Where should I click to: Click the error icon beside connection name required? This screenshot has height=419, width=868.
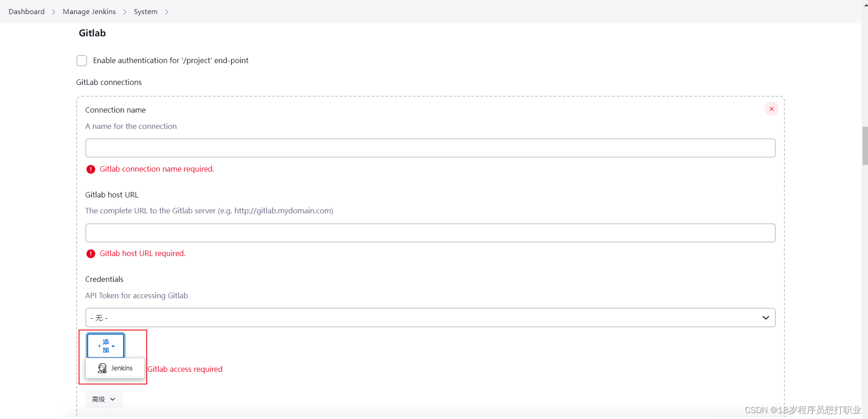(91, 169)
